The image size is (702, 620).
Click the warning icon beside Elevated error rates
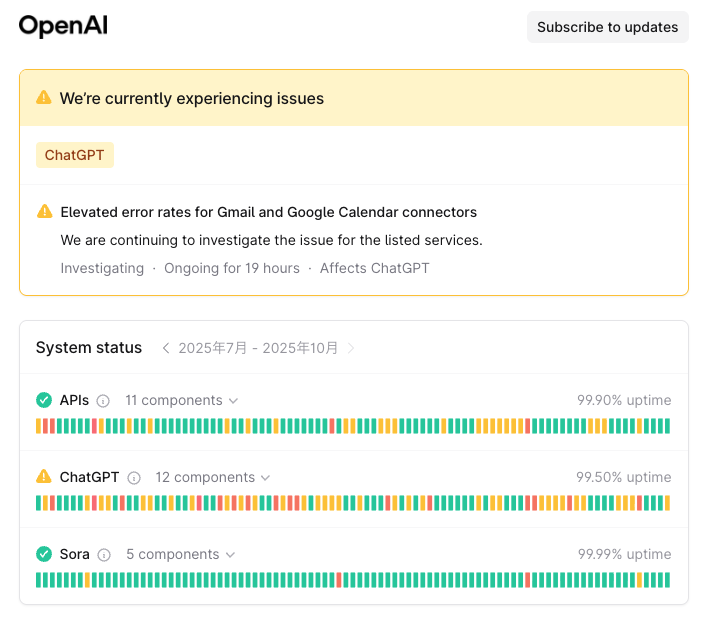coord(44,212)
